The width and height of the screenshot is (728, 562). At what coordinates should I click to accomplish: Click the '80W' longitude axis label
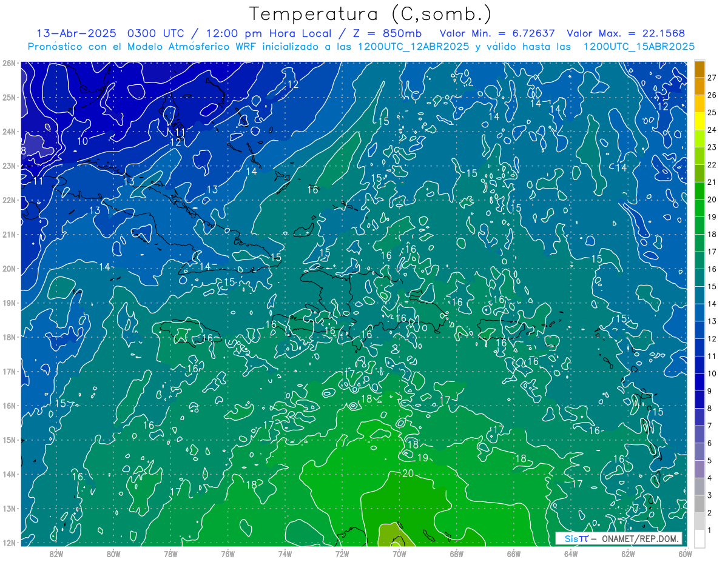pyautogui.click(x=113, y=554)
